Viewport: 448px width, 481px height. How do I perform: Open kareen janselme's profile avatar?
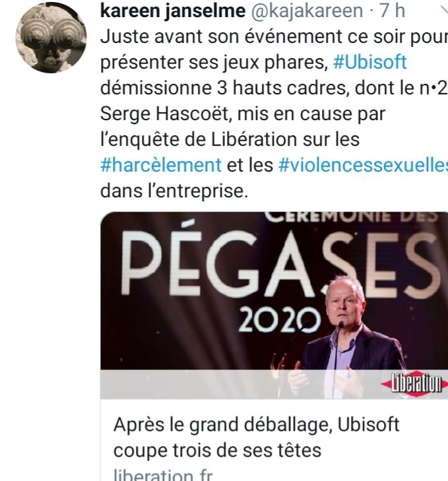tap(51, 37)
